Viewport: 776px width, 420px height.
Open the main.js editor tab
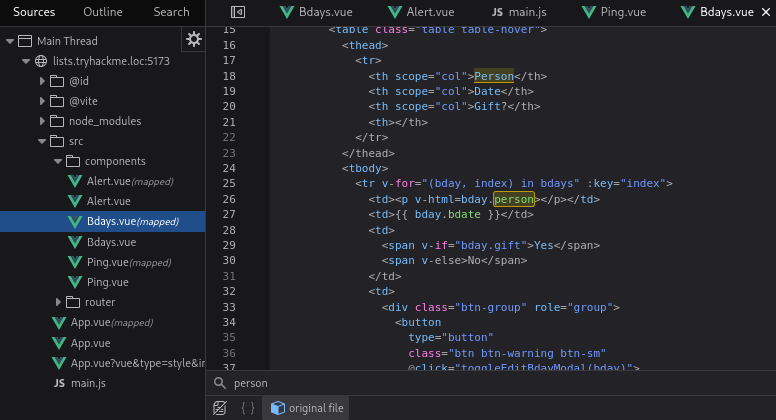click(519, 12)
